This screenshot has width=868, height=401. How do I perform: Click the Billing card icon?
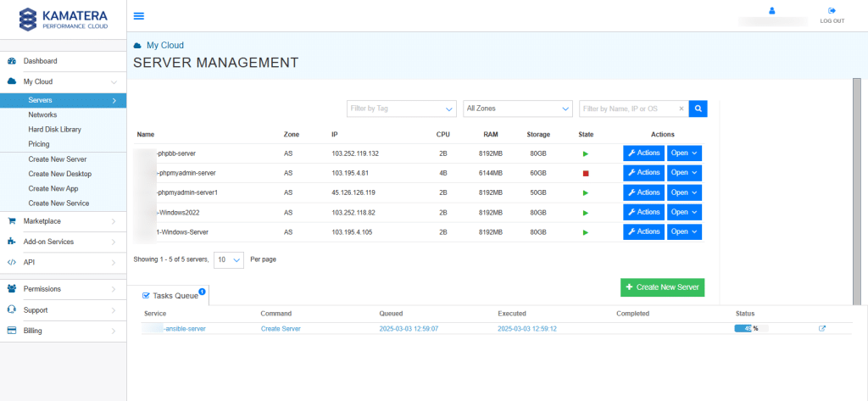[x=12, y=331]
